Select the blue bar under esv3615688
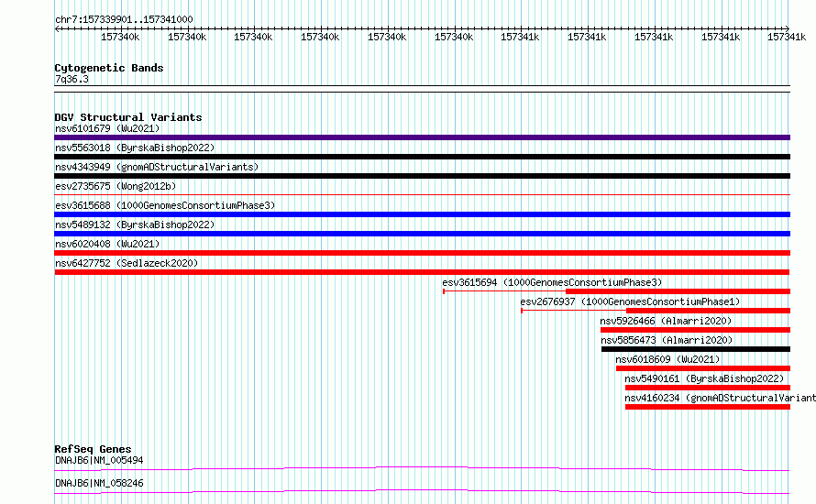Viewport: 816px width, 504px height. point(422,214)
